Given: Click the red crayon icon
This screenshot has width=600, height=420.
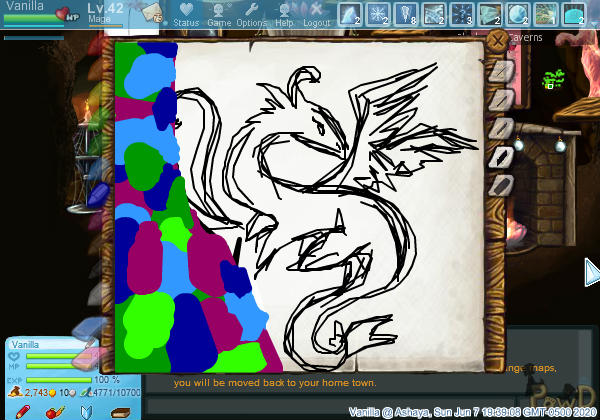Looking at the screenshot, I should (23, 411).
